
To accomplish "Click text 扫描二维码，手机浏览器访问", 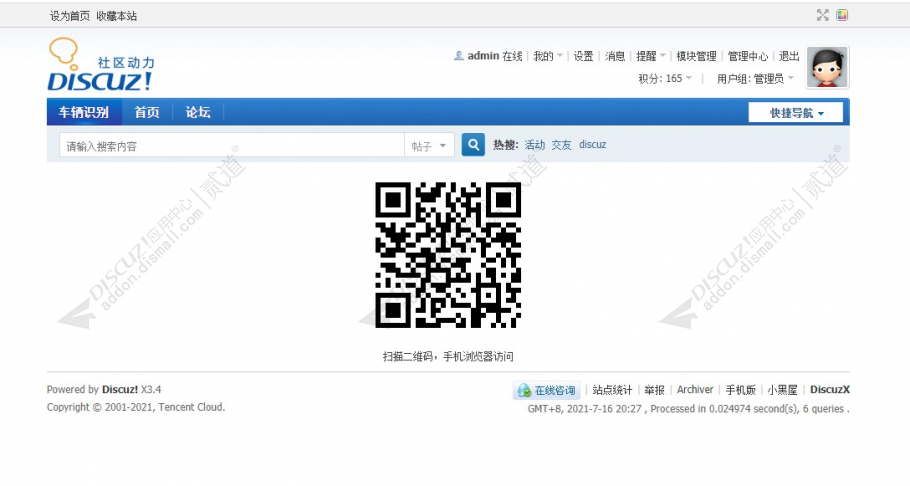I will (x=448, y=357).
